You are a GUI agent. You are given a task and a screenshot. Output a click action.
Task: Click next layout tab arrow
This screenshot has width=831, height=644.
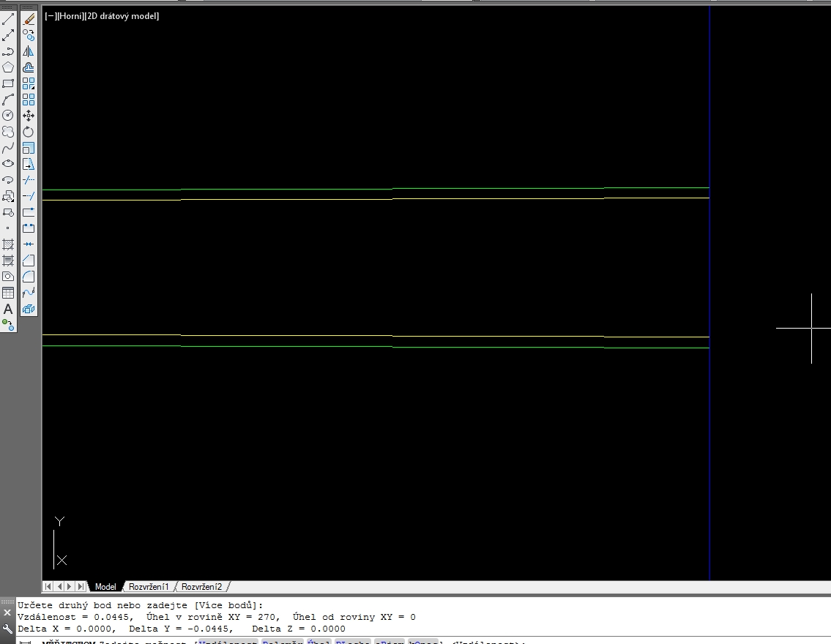[70, 586]
